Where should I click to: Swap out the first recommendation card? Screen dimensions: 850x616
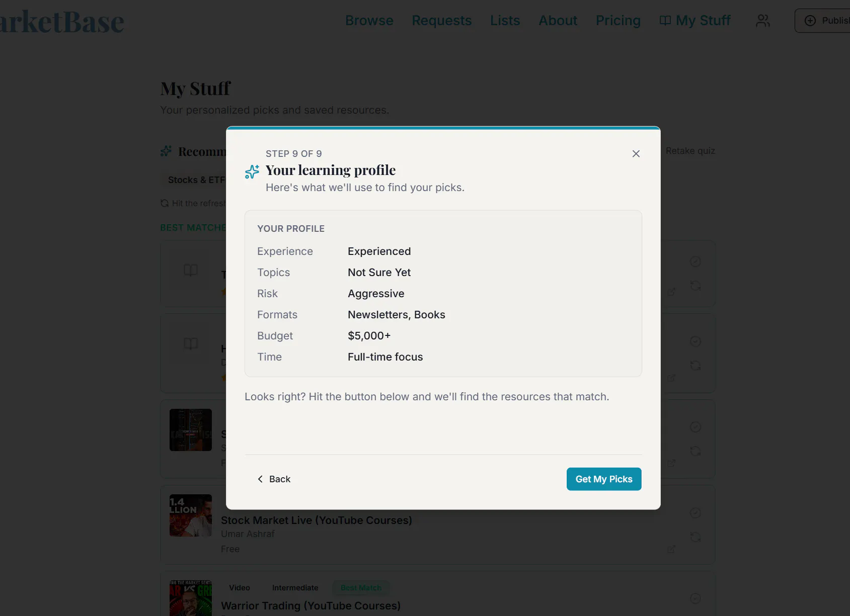(x=696, y=286)
